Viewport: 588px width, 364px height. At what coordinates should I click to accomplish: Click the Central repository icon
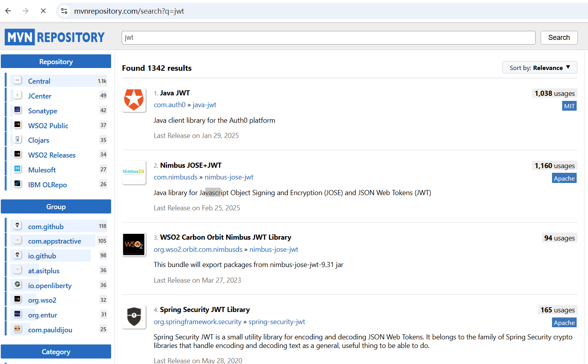point(18,81)
